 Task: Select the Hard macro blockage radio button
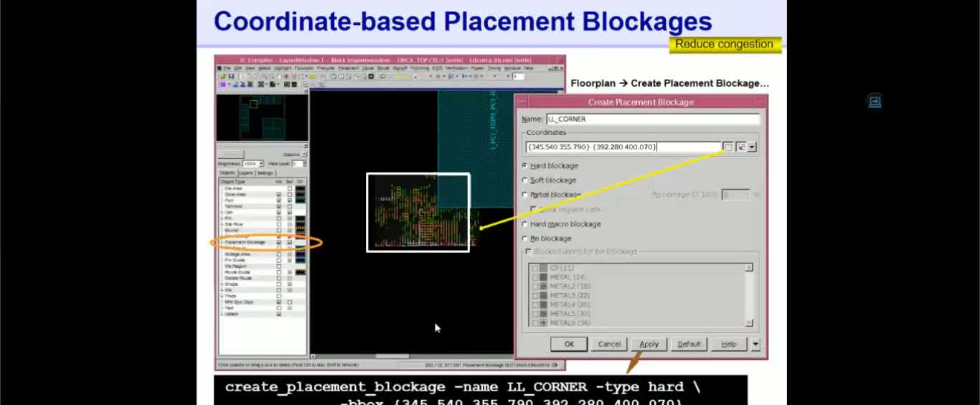pos(525,224)
